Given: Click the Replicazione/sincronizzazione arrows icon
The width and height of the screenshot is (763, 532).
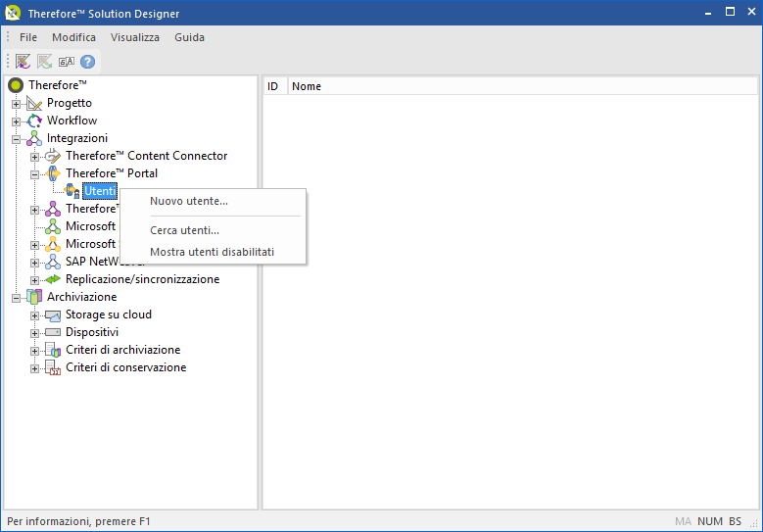Looking at the screenshot, I should (x=53, y=279).
